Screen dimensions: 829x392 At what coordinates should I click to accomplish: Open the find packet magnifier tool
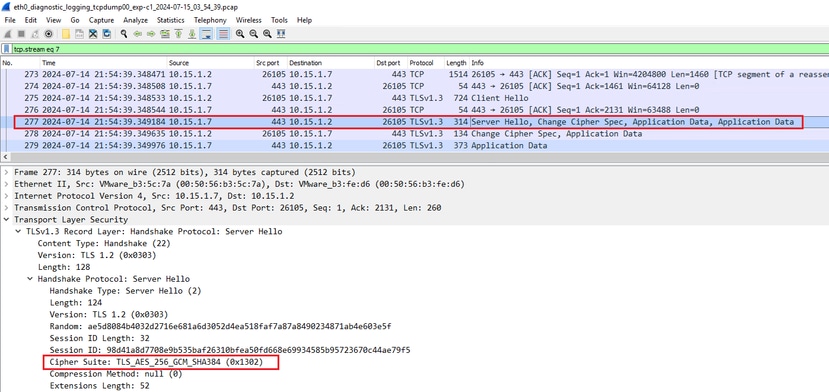click(124, 34)
